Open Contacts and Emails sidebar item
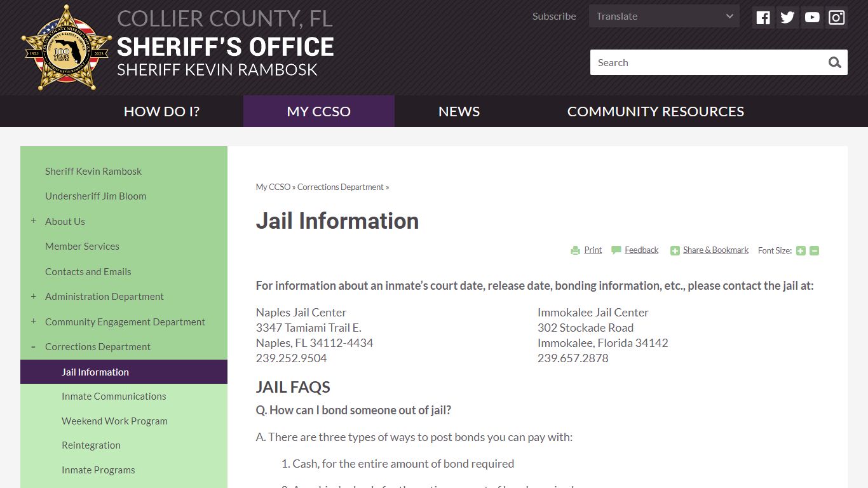Image resolution: width=868 pixels, height=488 pixels. coord(88,271)
